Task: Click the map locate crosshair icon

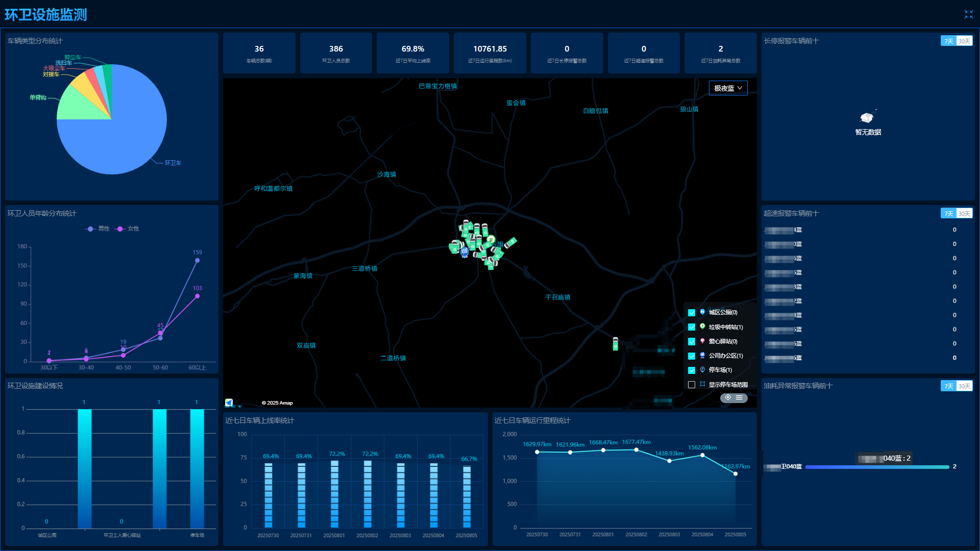Action: [728, 397]
